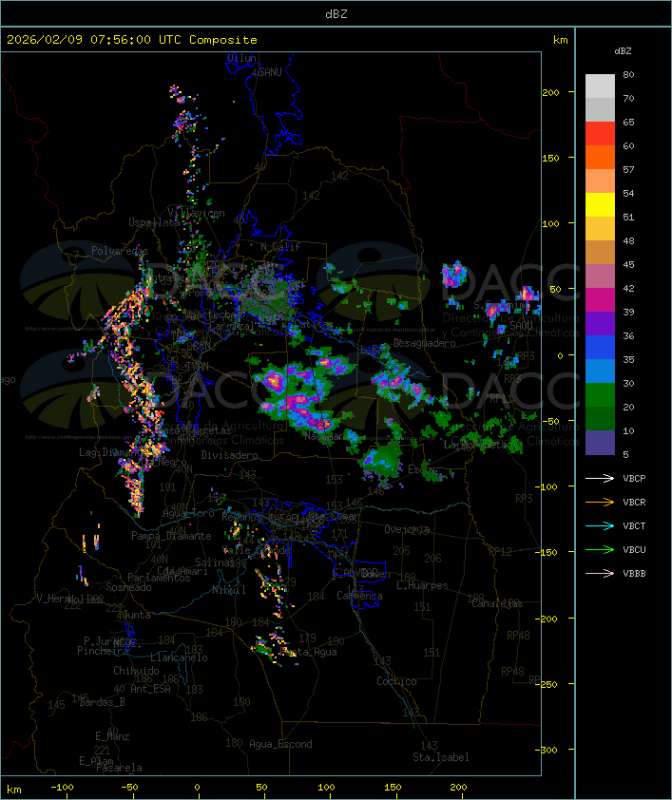The height and width of the screenshot is (800, 672).
Task: Pick the dark orange 57-60 dBZ swatch
Action: tap(600, 158)
